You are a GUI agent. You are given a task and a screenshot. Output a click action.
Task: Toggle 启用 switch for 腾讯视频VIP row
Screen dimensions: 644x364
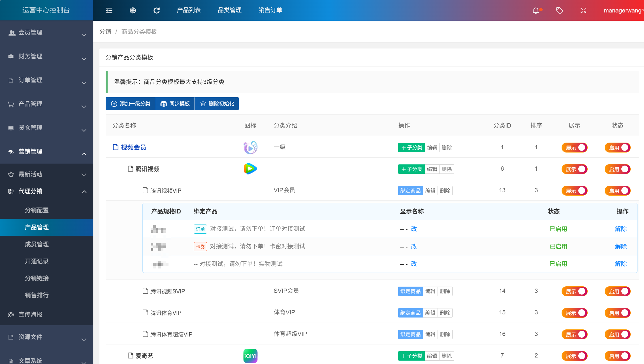pyautogui.click(x=618, y=191)
